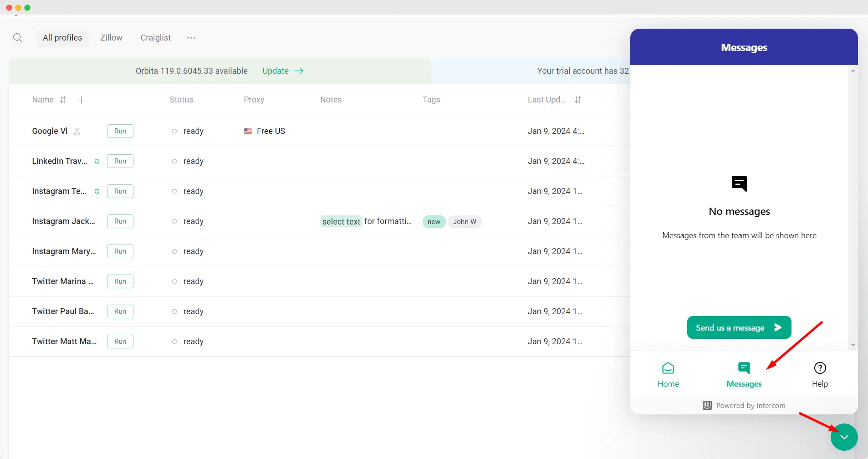Image resolution: width=868 pixels, height=459 pixels.
Task: Open the profile search magnifier icon
Action: tap(18, 38)
